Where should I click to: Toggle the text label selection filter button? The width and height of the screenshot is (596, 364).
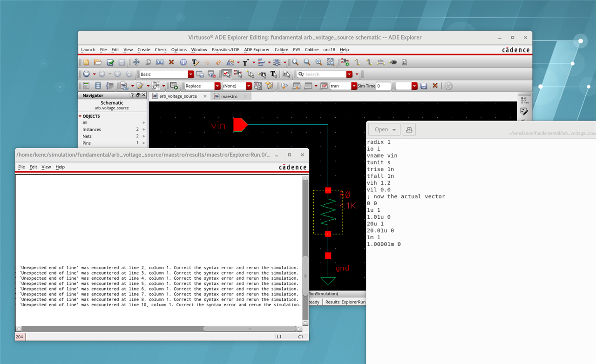[274, 74]
